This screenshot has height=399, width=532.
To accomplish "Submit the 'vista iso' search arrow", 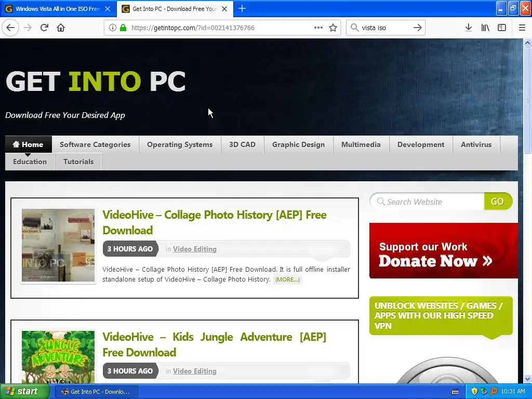I will click(x=418, y=28).
